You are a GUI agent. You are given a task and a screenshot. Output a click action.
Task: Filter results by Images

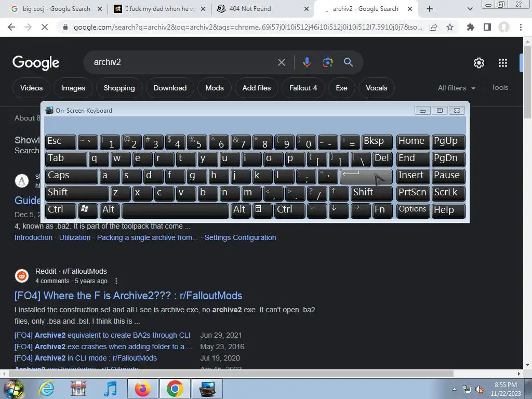[x=73, y=88]
